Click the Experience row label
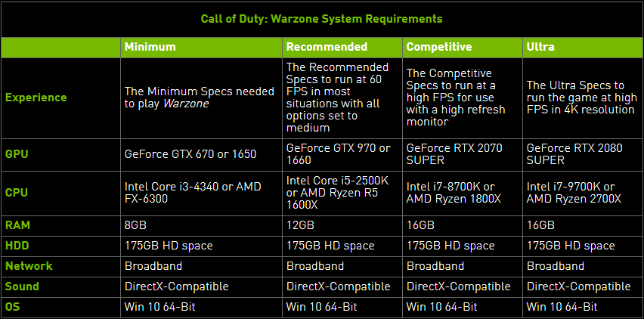This screenshot has width=644, height=319. (x=36, y=98)
